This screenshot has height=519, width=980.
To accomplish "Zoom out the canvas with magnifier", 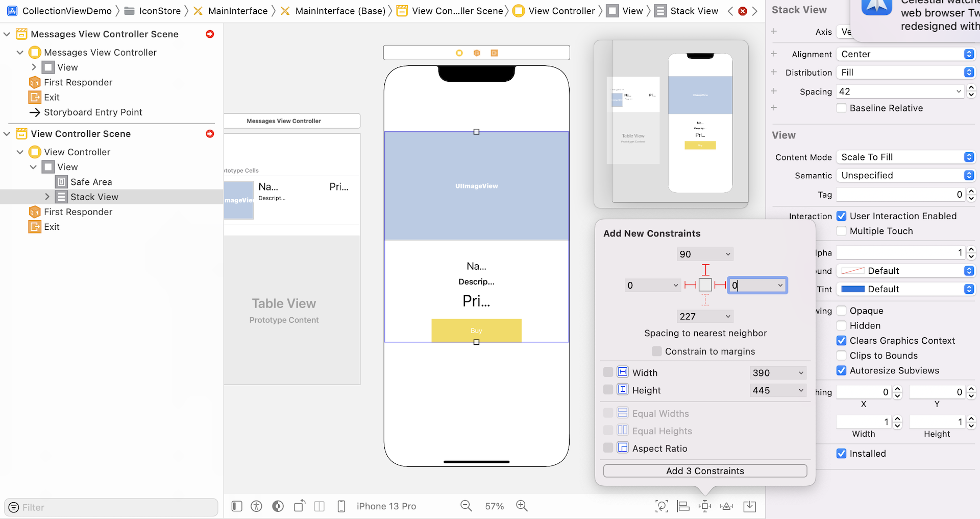I will pyautogui.click(x=466, y=506).
